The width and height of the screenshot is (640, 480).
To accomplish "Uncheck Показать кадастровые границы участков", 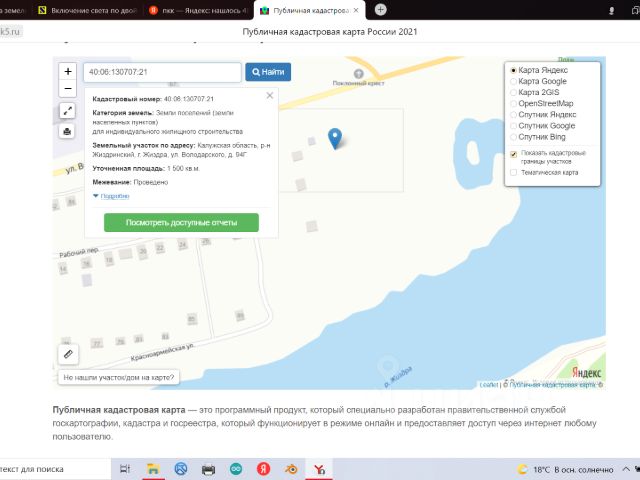I will (514, 154).
